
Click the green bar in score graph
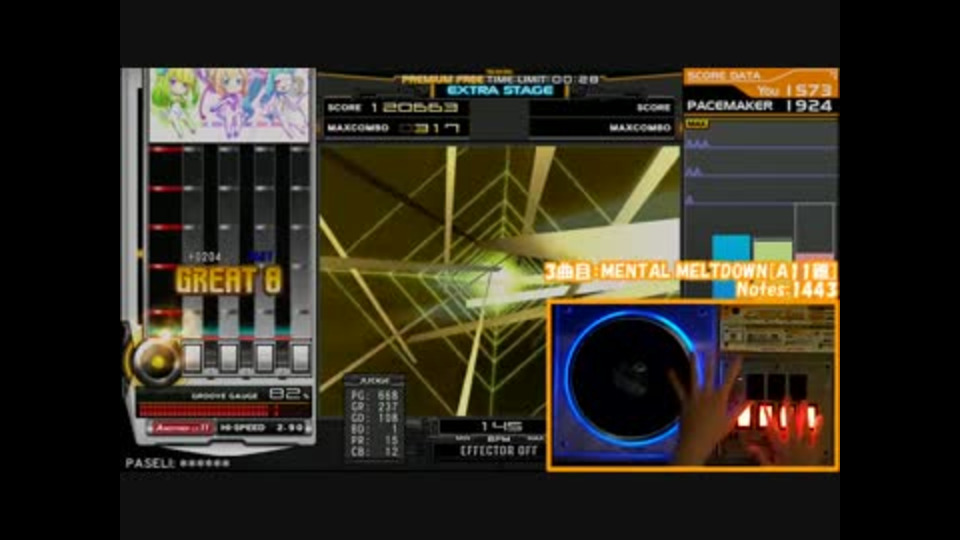click(x=773, y=252)
